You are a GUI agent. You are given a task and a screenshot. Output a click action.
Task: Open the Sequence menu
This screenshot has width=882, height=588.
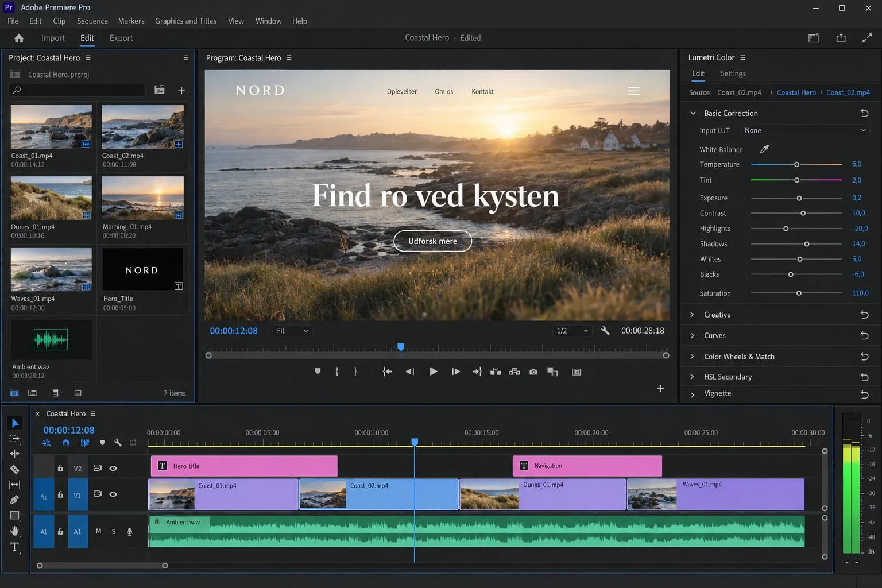tap(92, 21)
